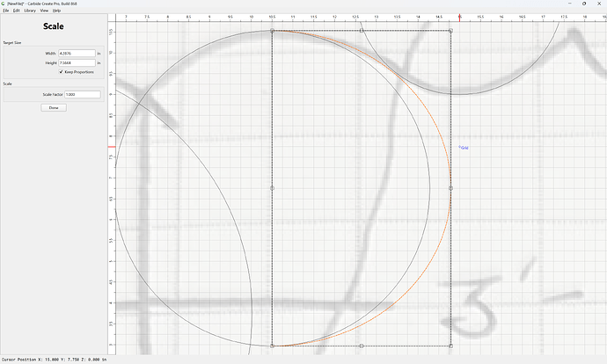Image resolution: width=607 pixels, height=364 pixels.
Task: Click the bottom-left selection handle
Action: click(272, 346)
